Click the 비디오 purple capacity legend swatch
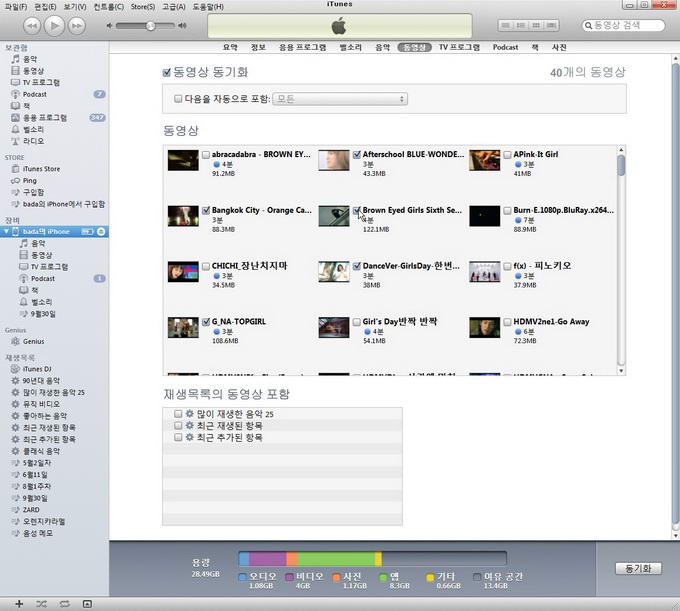The image size is (680, 611). (289, 577)
